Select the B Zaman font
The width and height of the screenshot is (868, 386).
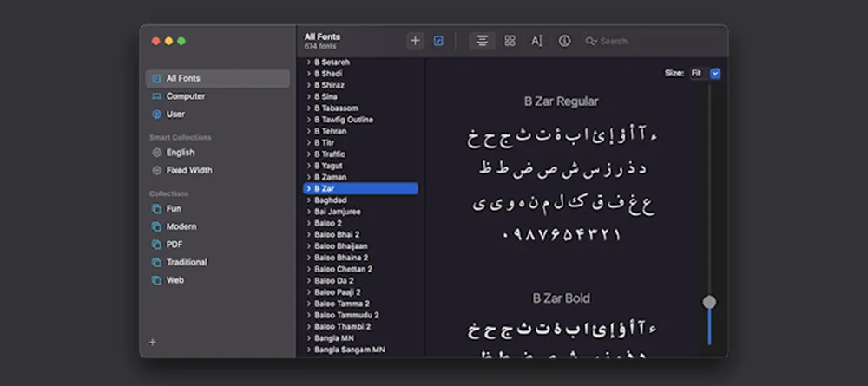[x=361, y=178]
